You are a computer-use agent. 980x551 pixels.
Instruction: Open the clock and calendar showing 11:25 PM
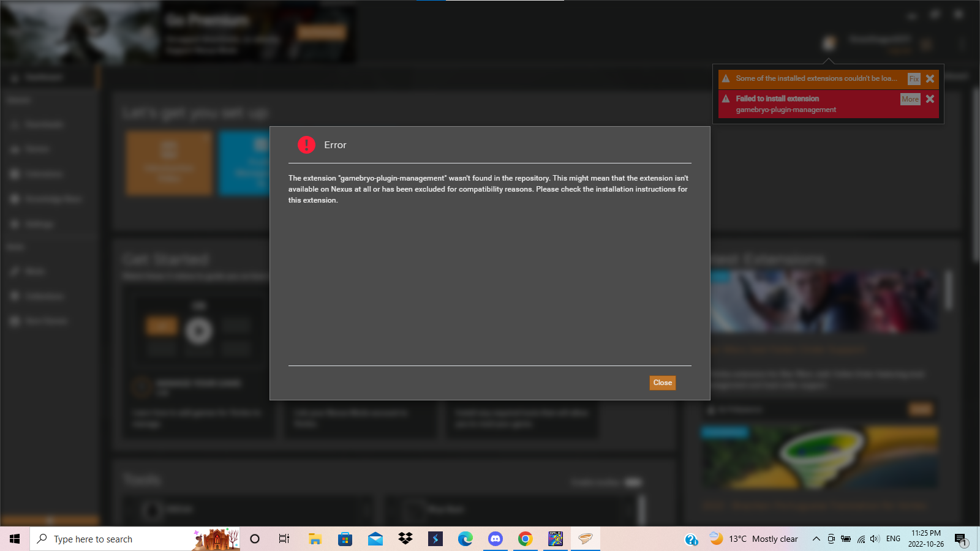(x=925, y=539)
